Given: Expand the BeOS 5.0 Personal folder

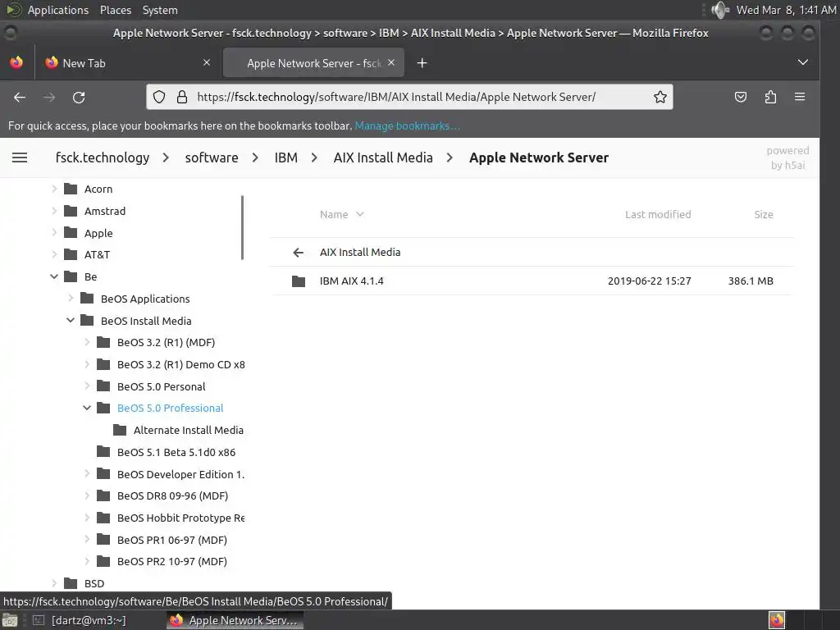Looking at the screenshot, I should [x=87, y=386].
